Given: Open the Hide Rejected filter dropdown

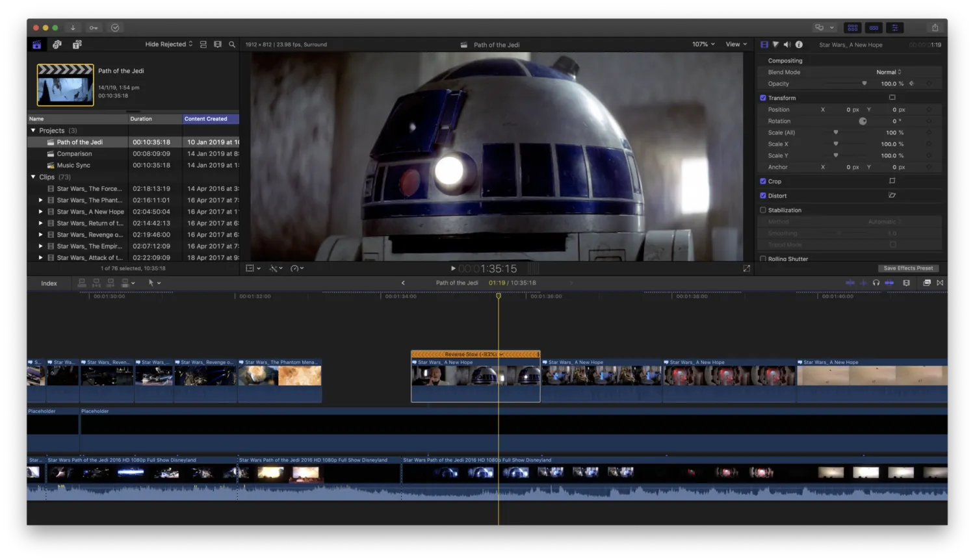Looking at the screenshot, I should 169,45.
